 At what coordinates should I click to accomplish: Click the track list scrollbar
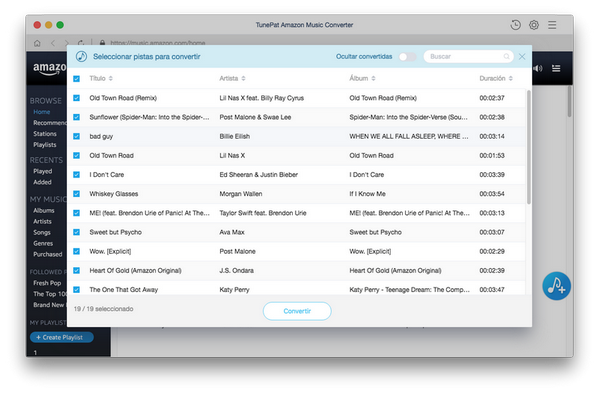[529, 147]
